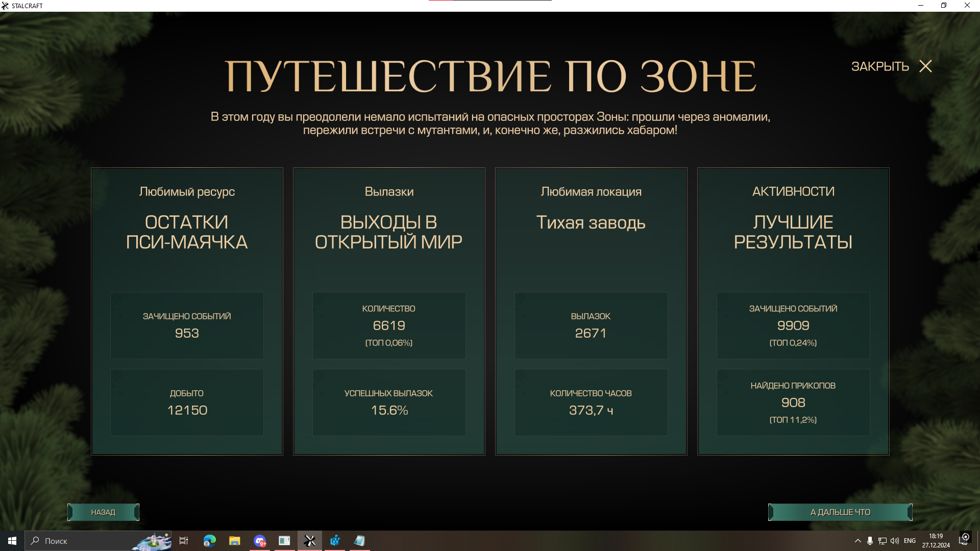Open the chat app icon with 9+ badge
This screenshot has height=551, width=980.
pos(260,541)
